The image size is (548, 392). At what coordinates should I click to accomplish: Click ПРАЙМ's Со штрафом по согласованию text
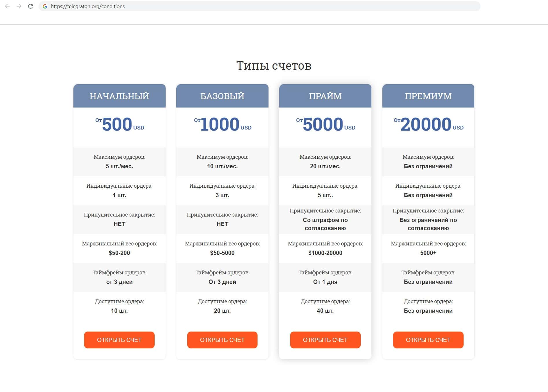coord(325,224)
